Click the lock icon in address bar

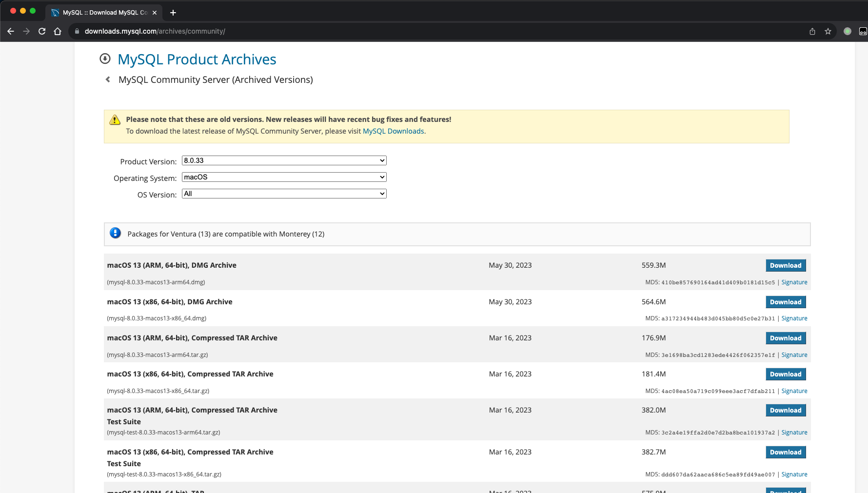pos(77,31)
